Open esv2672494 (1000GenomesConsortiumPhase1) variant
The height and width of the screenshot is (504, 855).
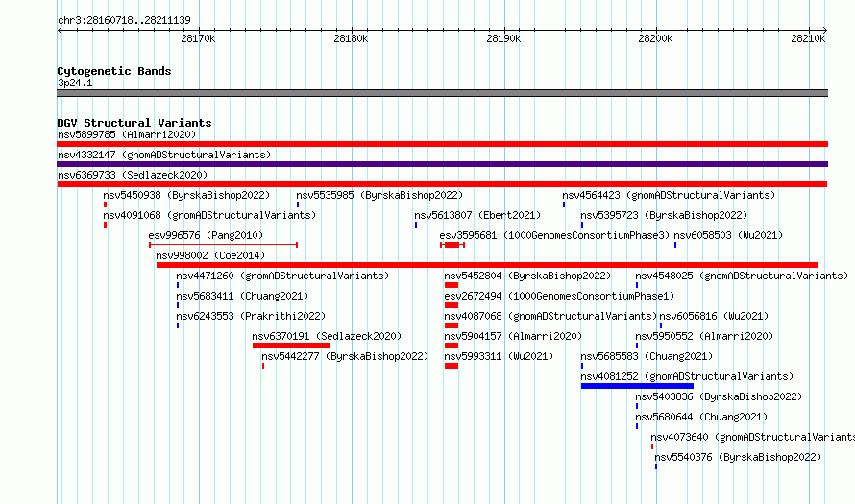(x=559, y=296)
